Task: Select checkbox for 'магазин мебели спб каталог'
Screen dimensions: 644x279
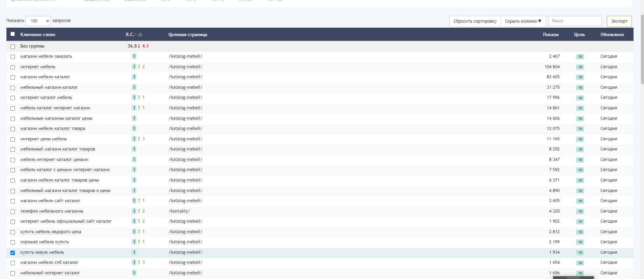Action: click(x=13, y=263)
